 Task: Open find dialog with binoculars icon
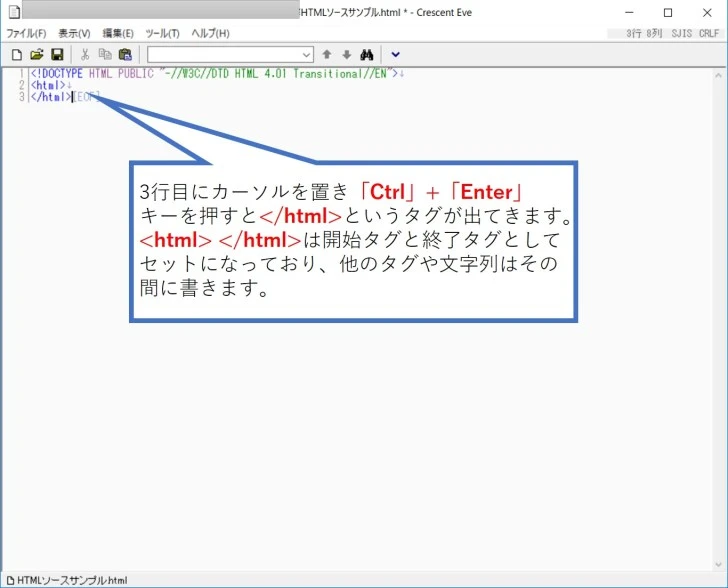click(x=367, y=55)
